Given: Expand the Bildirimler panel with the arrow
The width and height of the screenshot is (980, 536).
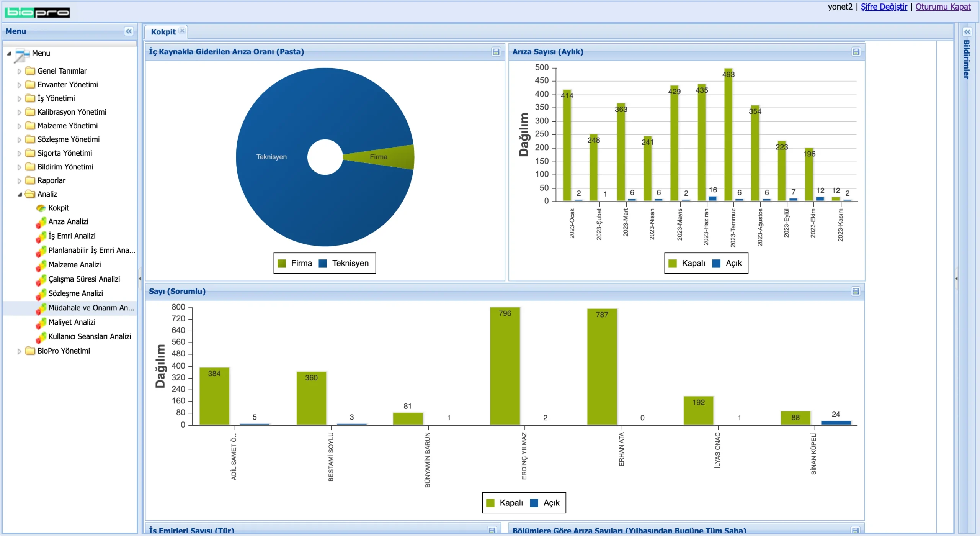Looking at the screenshot, I should (967, 32).
